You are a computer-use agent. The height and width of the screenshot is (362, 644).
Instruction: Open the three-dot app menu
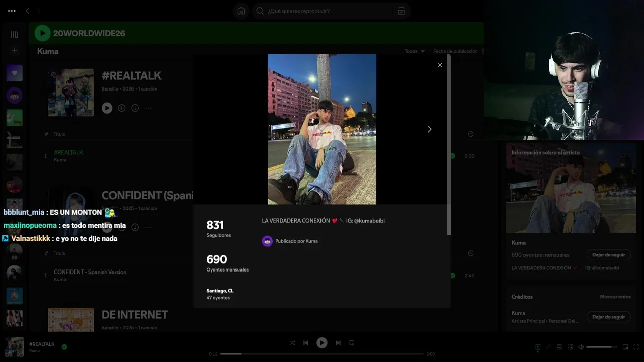pyautogui.click(x=12, y=11)
